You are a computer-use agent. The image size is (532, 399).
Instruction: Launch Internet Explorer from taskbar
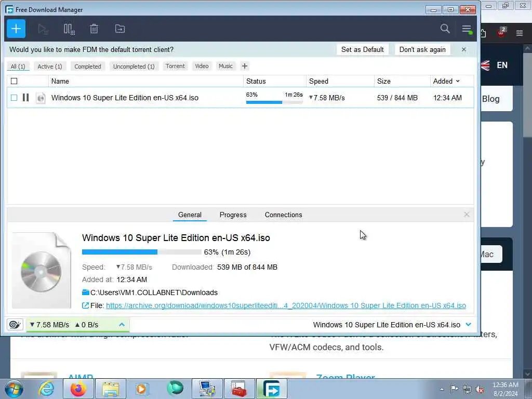46,389
